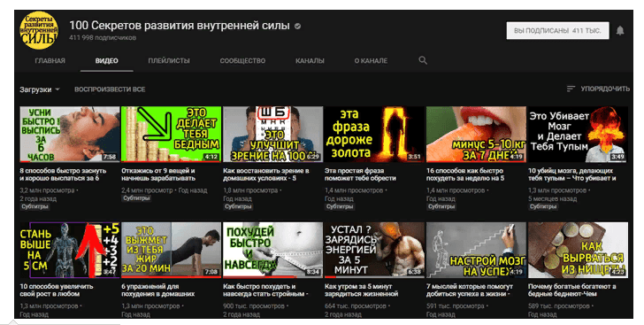Open thumbnail 'Эта фраза дороже золота'
The width and height of the screenshot is (644, 325).
374,134
